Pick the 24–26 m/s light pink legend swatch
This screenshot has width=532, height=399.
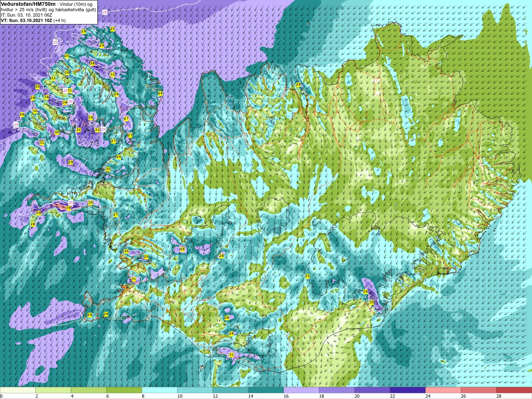(443, 390)
